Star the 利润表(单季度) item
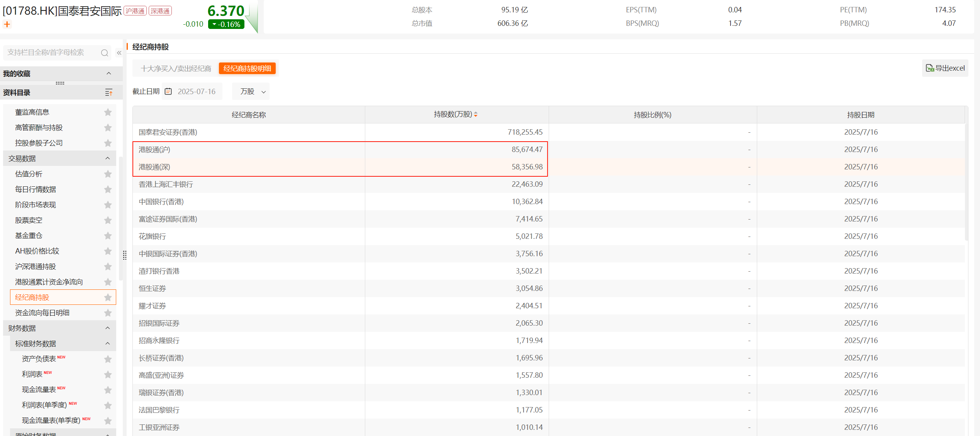The height and width of the screenshot is (436, 980). tap(108, 406)
